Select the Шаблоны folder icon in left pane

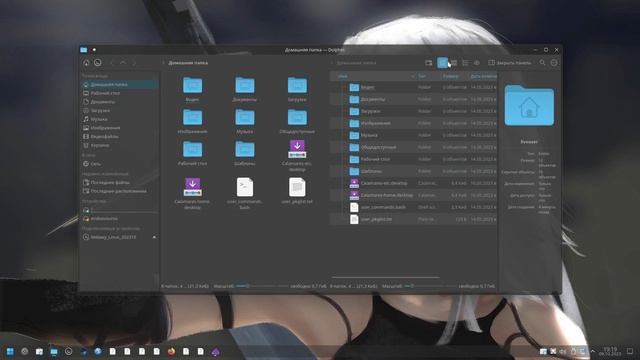point(244,149)
